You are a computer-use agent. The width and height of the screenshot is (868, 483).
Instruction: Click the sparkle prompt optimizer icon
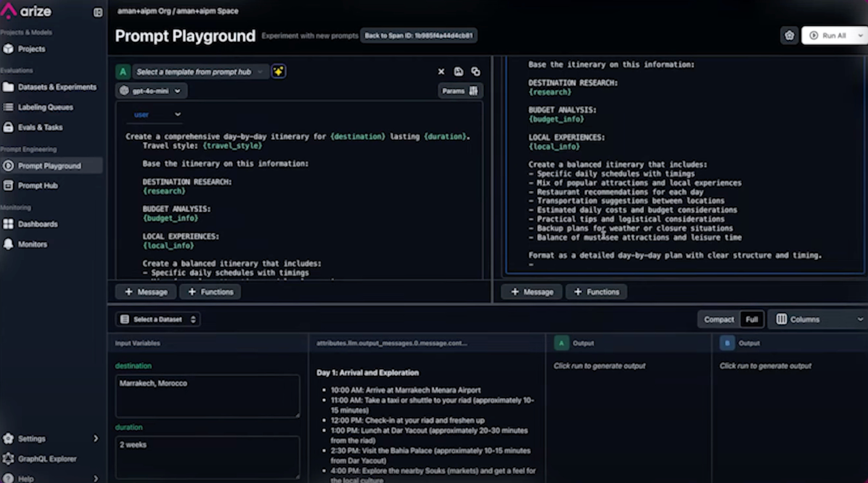pyautogui.click(x=278, y=71)
